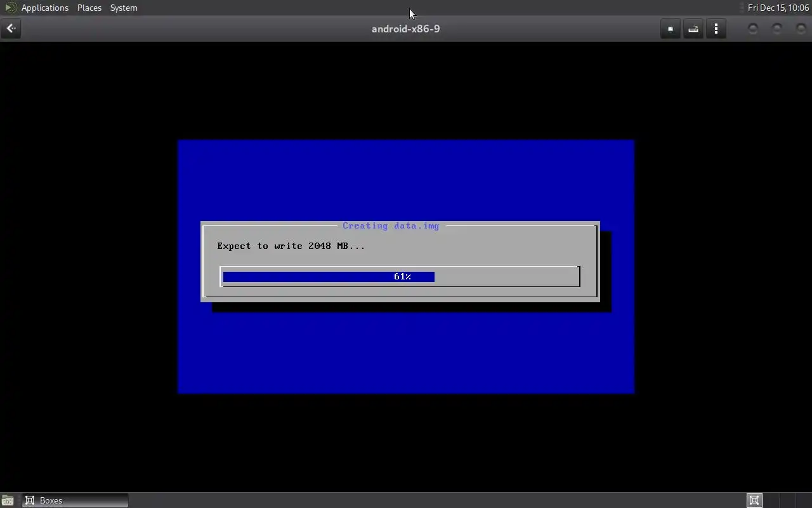Click the 61% progress bar
Viewport: 812px width, 508px height.
click(x=400, y=277)
